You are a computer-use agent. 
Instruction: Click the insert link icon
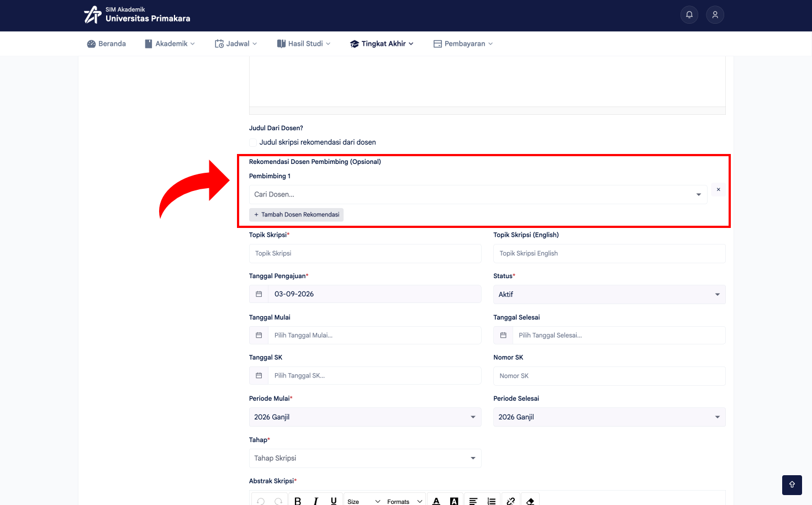[511, 501]
